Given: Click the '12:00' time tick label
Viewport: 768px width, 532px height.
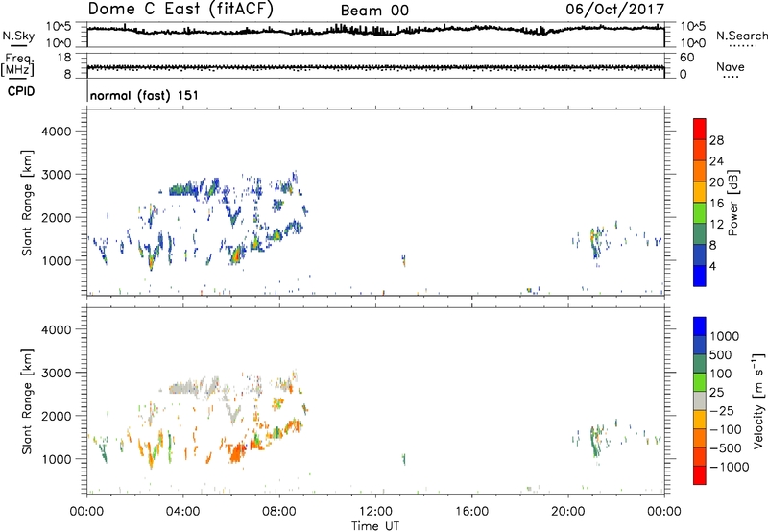Looking at the screenshot, I should [x=375, y=512].
